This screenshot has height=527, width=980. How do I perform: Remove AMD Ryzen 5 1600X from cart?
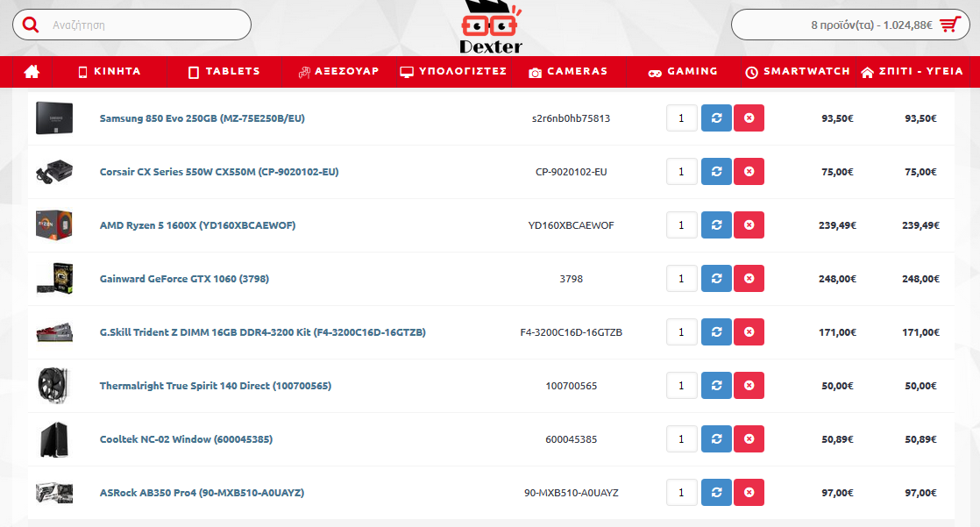(749, 225)
